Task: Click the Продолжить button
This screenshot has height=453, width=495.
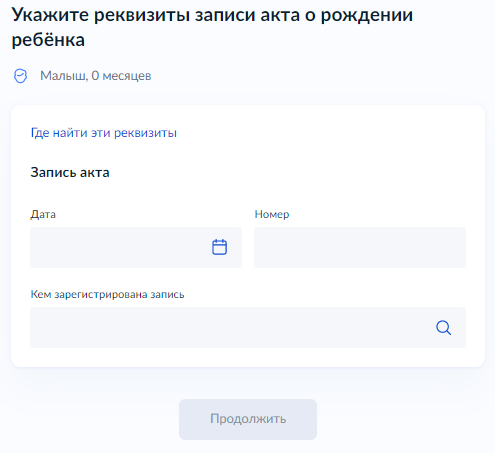Action: (248, 419)
